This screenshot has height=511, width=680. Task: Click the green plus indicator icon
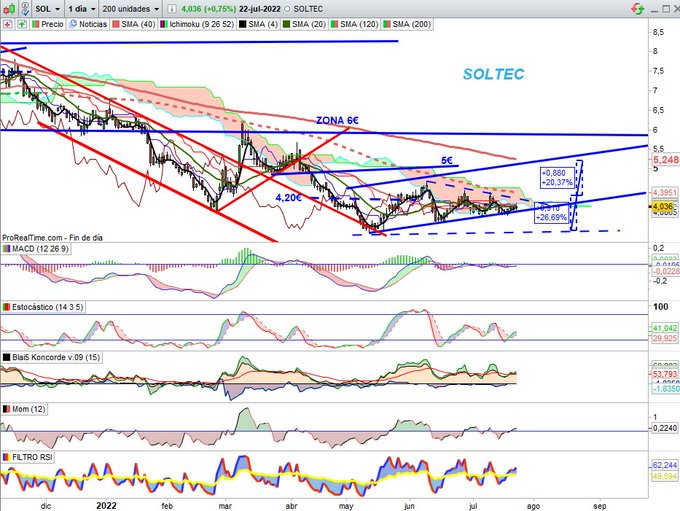tap(22, 24)
